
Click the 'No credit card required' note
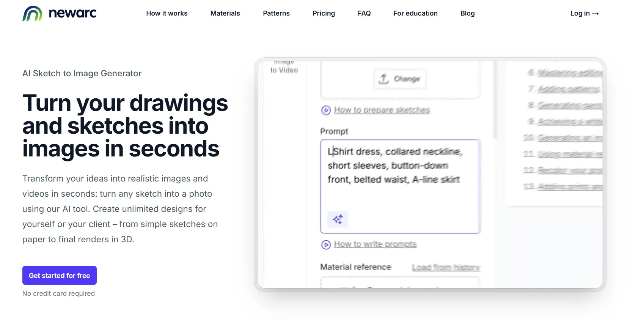tap(58, 294)
